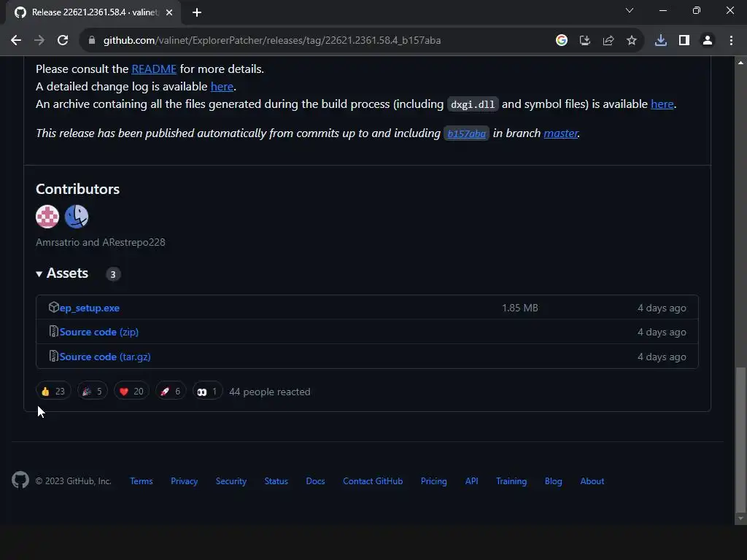Viewport: 747px width, 560px height.
Task: Open the detailed change log here link
Action: tap(222, 87)
